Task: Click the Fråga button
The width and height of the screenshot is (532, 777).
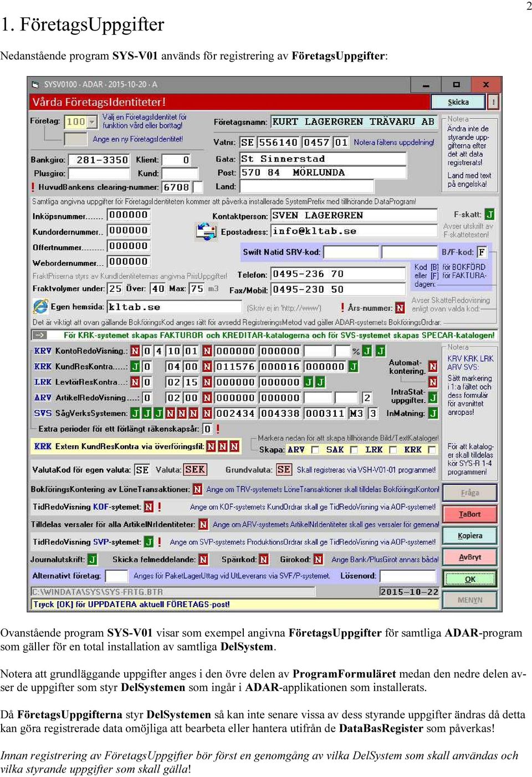Action: pyautogui.click(x=470, y=492)
